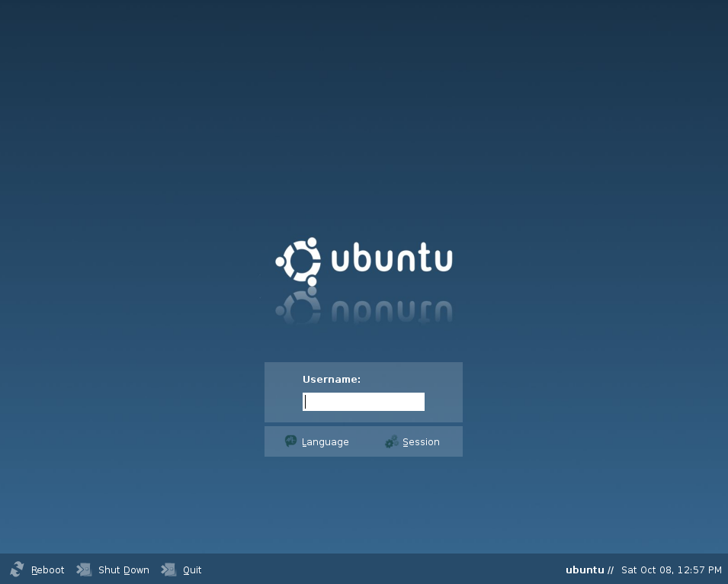Click the Language speech bubble icon
Image resolution: width=728 pixels, height=584 pixels.
click(290, 441)
